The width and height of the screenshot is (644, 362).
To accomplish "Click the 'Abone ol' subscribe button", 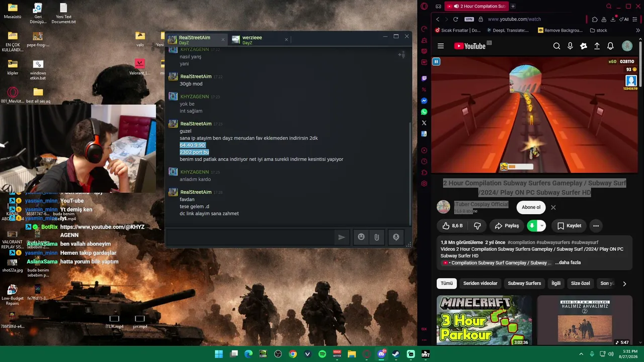I will 531,207.
